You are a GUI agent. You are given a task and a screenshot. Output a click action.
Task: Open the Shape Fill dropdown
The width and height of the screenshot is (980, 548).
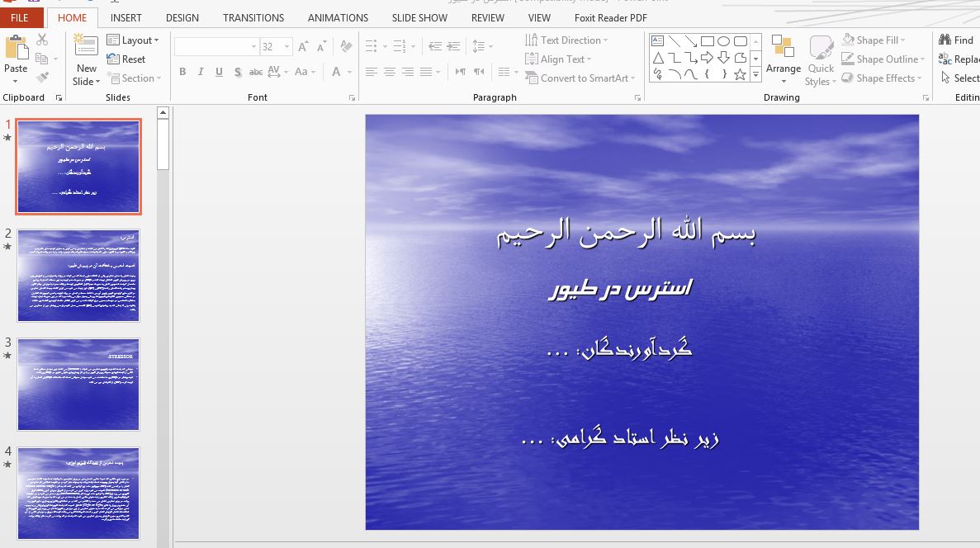873,40
